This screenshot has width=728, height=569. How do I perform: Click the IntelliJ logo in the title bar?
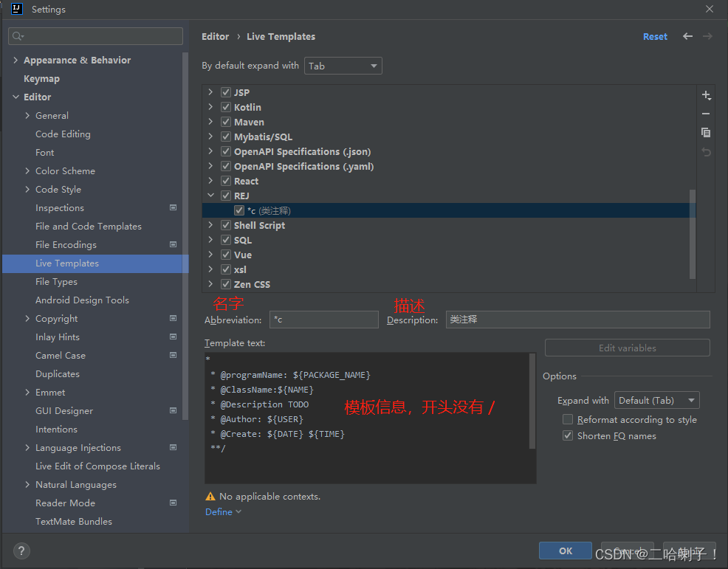[17, 9]
